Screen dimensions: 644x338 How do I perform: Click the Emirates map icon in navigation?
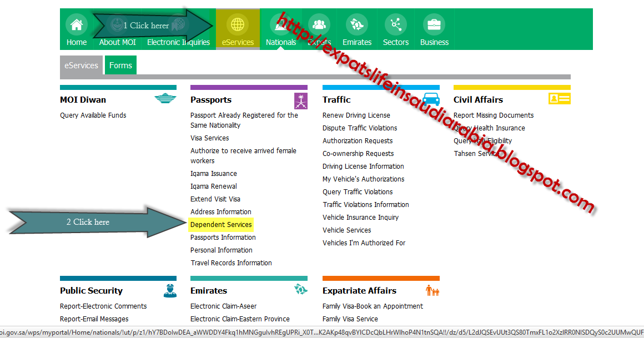[356, 24]
